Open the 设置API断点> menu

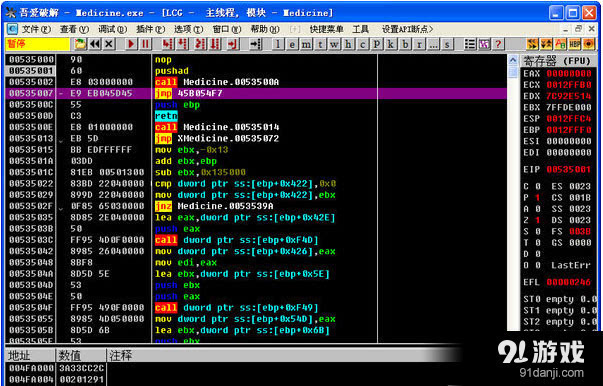tap(408, 29)
